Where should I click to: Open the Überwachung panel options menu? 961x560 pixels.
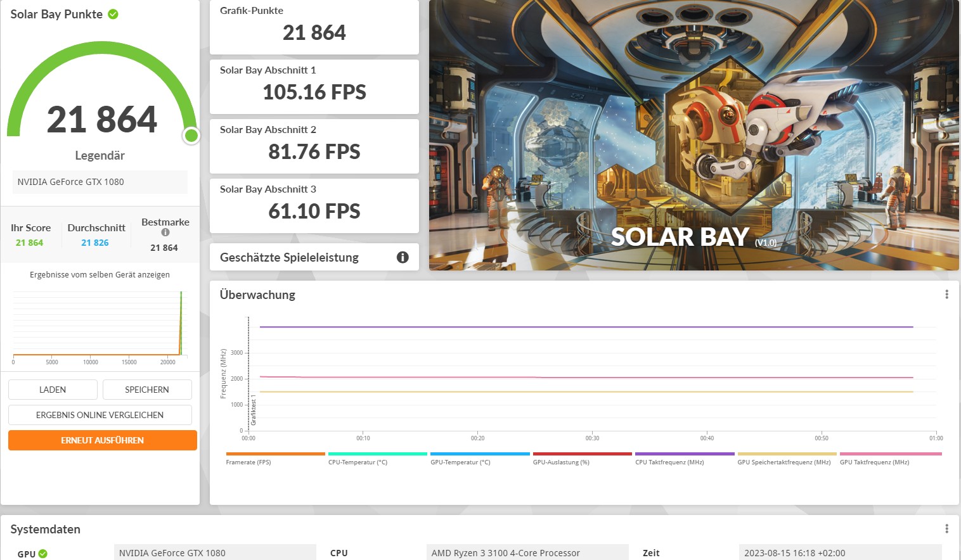point(947,294)
